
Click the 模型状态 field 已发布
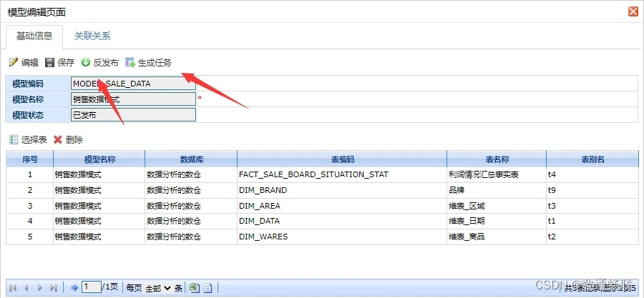(133, 115)
